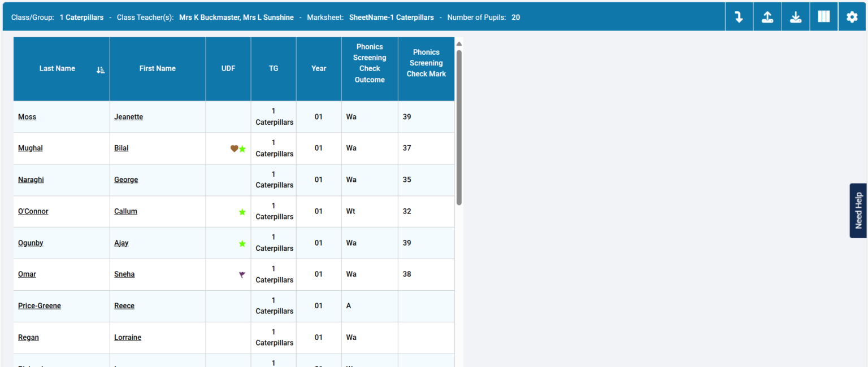This screenshot has height=367, width=868.
Task: Click the sort icon in Last Name header
Action: pyautogui.click(x=101, y=69)
